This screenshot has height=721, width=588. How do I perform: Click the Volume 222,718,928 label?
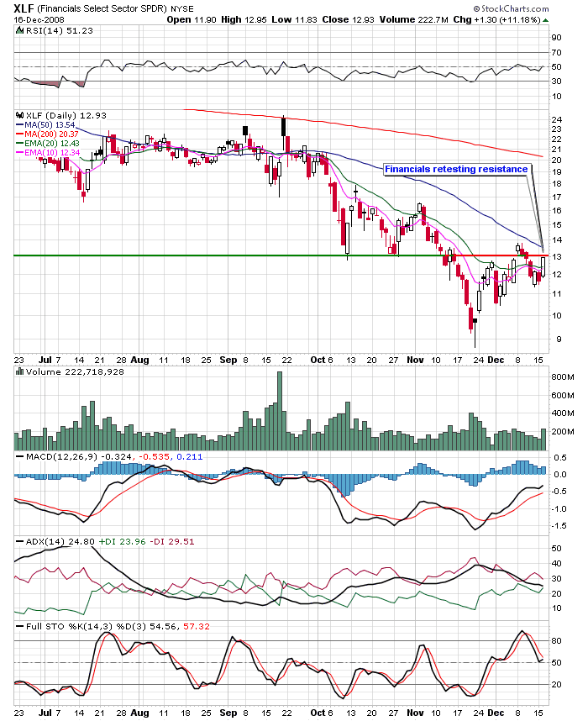coord(75,371)
